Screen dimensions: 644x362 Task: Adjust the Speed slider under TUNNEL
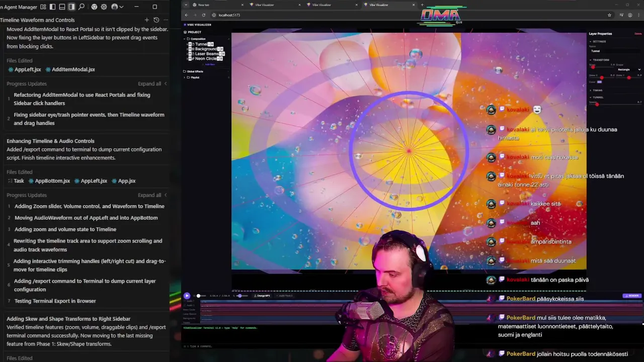click(615, 104)
